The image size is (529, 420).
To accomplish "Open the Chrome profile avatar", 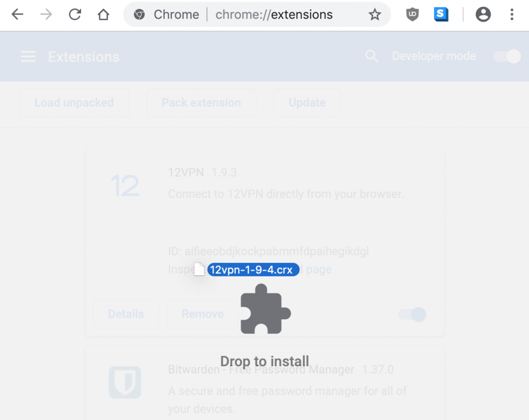I will tap(483, 14).
